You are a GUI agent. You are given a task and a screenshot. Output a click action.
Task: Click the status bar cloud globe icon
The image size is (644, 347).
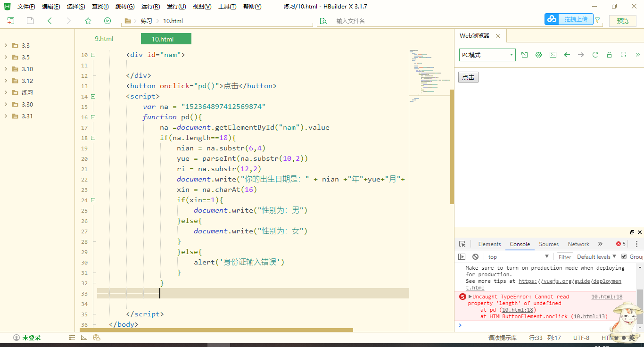pyautogui.click(x=96, y=338)
